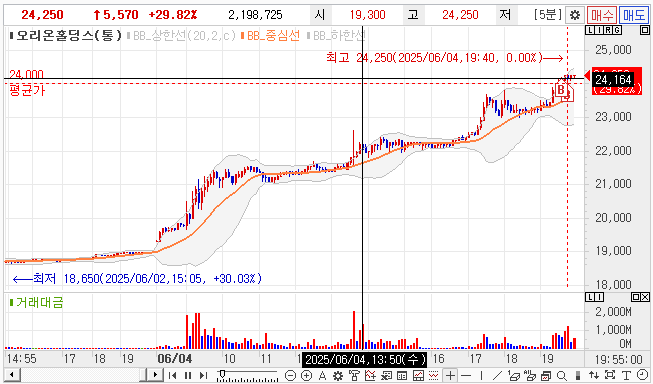Image resolution: width=653 pixels, height=384 pixels.
Task: Toggle the L button on price panel
Action: click(590, 30)
